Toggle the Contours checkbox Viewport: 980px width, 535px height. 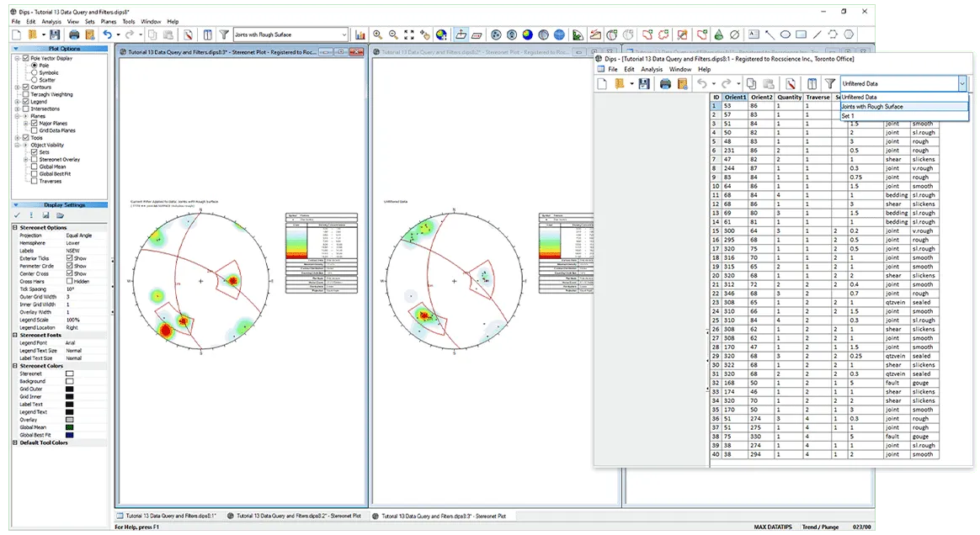coord(25,87)
